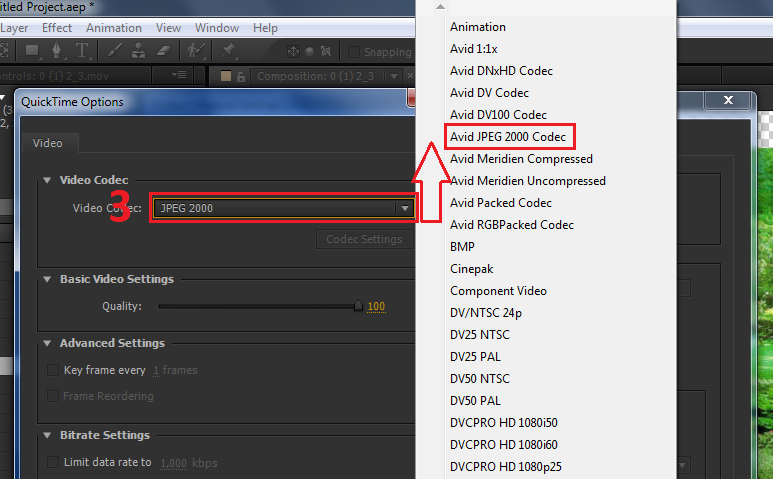Click the codec list scroll-up arrow
773x479 pixels.
coord(440,7)
